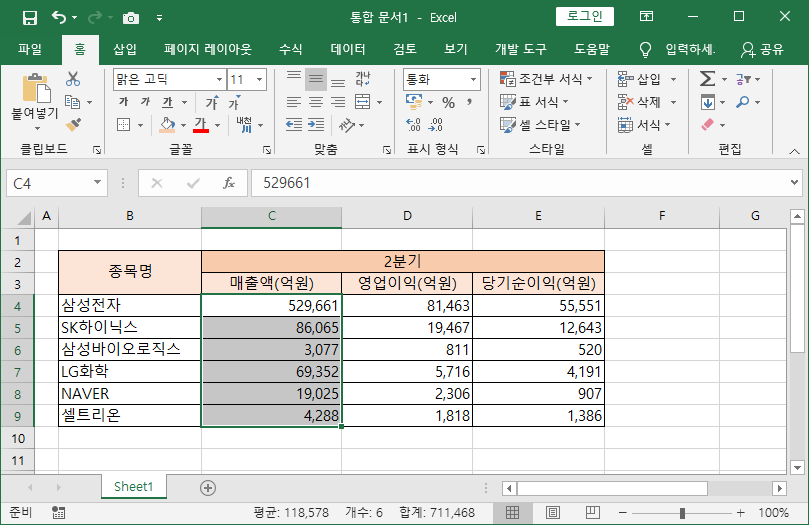Open 표 서식 dropdown

pos(534,102)
